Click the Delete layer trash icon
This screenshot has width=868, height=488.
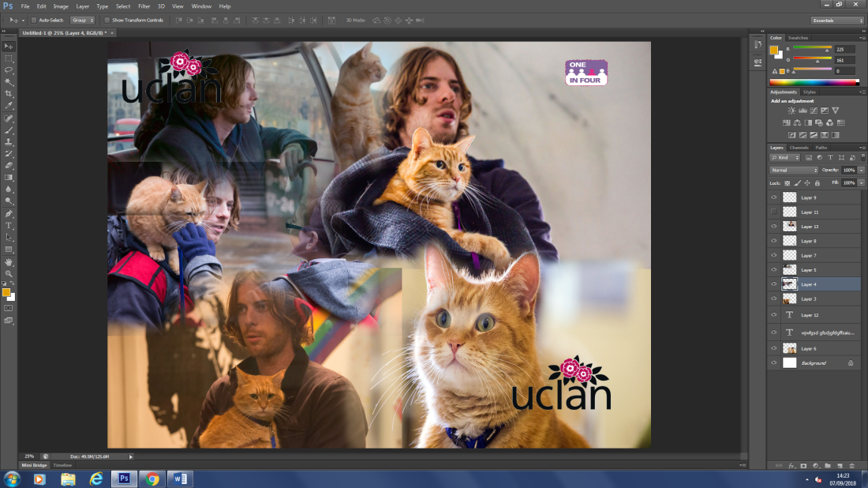point(851,466)
